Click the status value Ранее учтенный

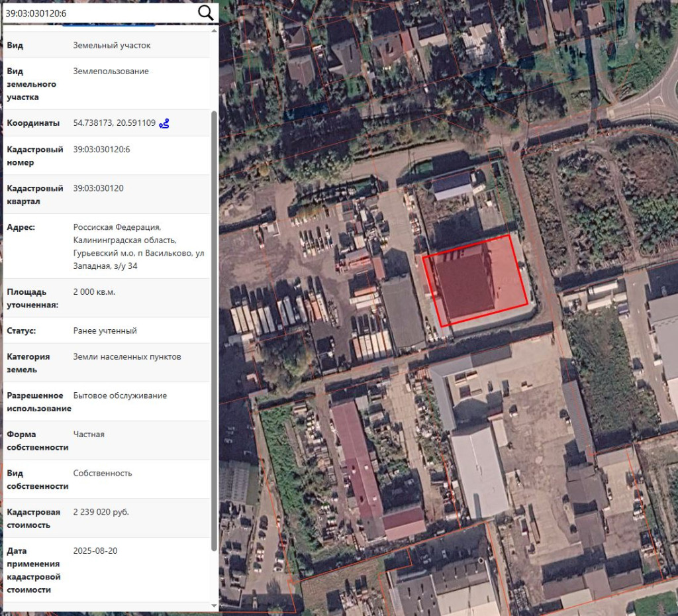105,331
